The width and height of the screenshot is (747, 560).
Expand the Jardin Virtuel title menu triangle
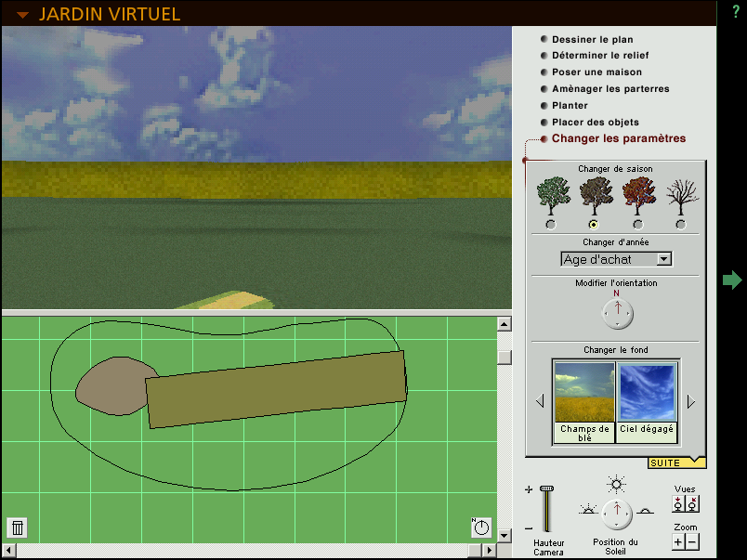coord(23,15)
